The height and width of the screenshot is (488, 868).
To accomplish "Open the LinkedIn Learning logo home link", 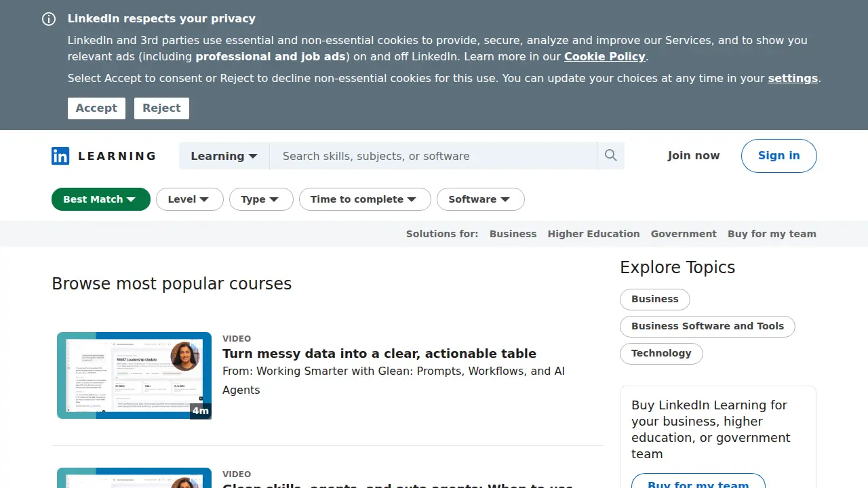I will pos(104,156).
